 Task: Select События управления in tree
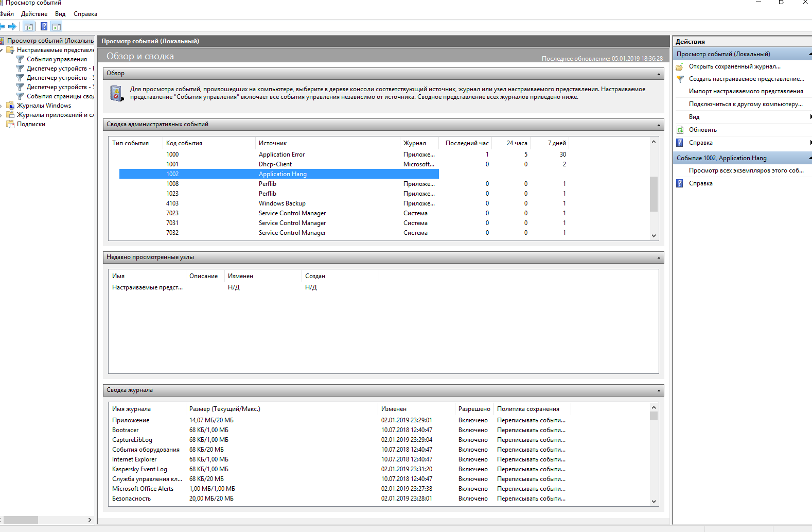pyautogui.click(x=57, y=59)
